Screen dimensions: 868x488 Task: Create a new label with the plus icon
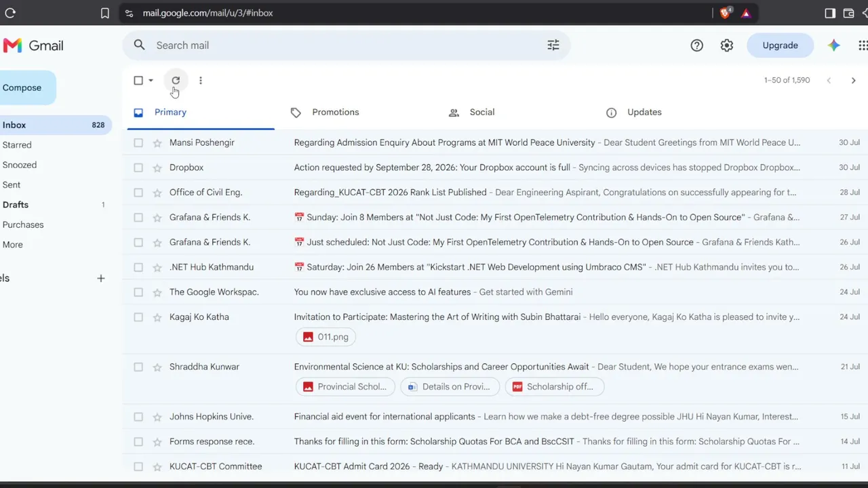click(101, 278)
